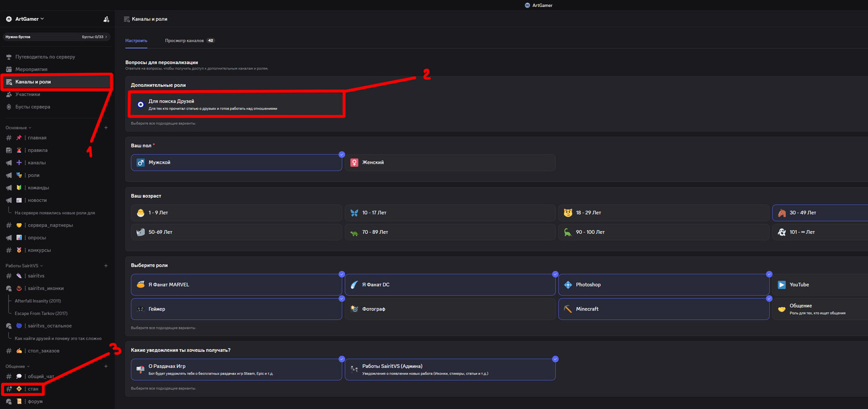
Task: Open the Бусты 0/33 progress bar
Action: [x=57, y=36]
